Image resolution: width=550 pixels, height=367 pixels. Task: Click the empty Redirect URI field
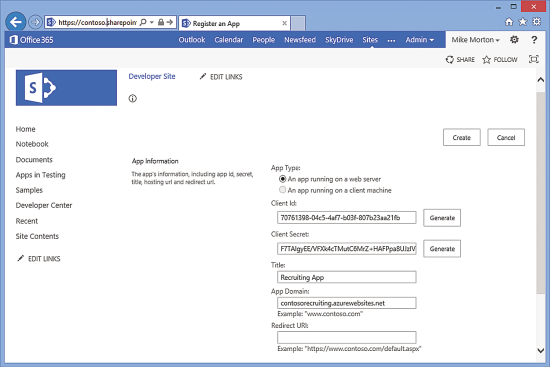(347, 337)
